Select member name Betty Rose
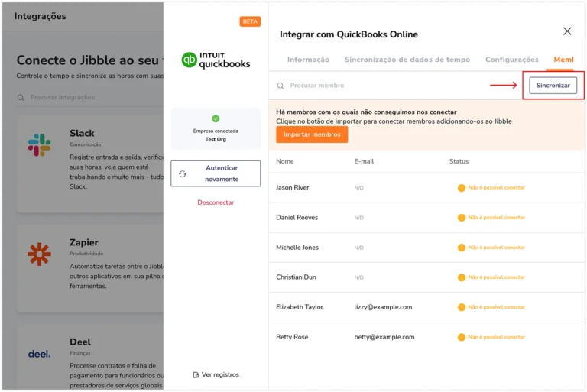This screenshot has height=392, width=587. (292, 337)
